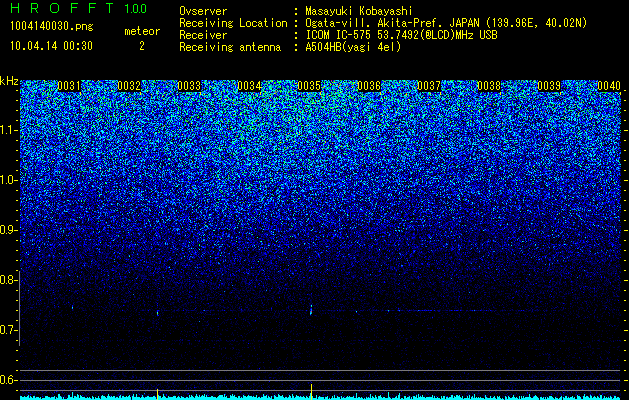Click the meteor count label
Image resolution: width=629 pixels, height=400 pixels.
pyautogui.click(x=142, y=31)
